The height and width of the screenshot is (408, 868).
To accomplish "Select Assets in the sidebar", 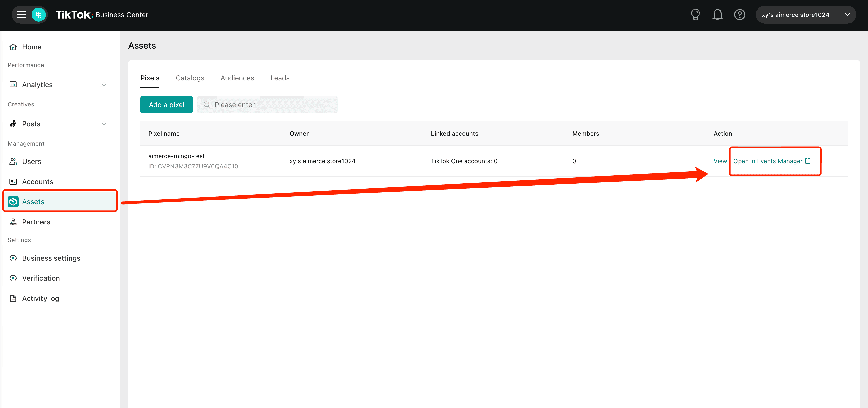I will (x=60, y=202).
